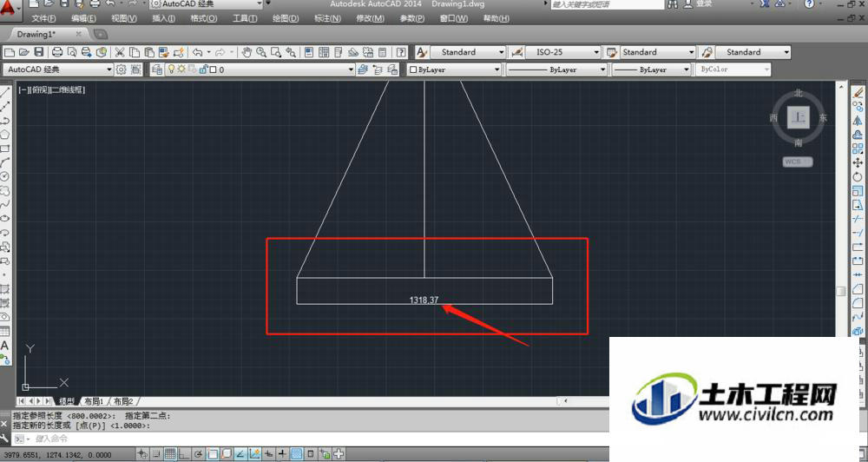Toggle Object Snap in status bar
The image size is (868, 462).
coord(213,454)
